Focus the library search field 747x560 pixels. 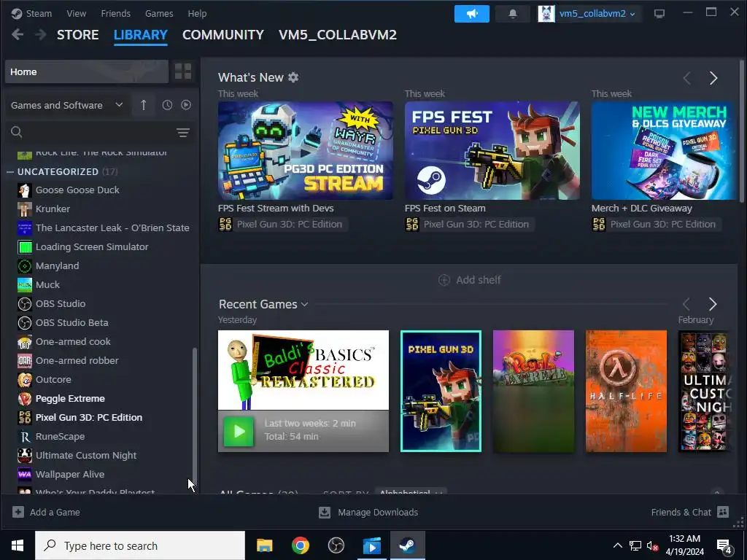(x=90, y=133)
